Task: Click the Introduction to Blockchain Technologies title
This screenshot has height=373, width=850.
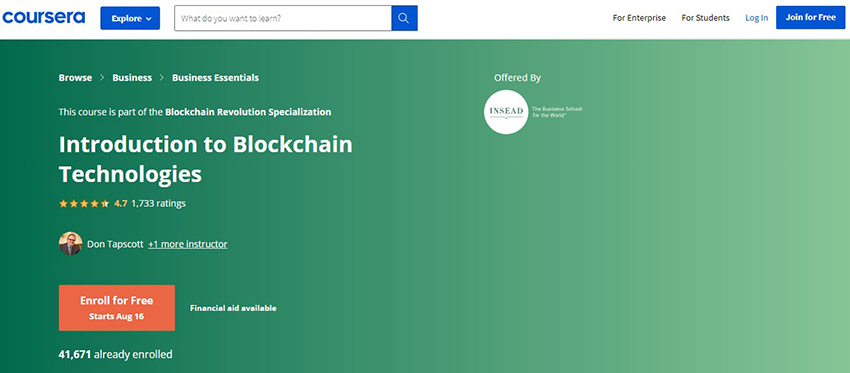Action: pos(205,159)
